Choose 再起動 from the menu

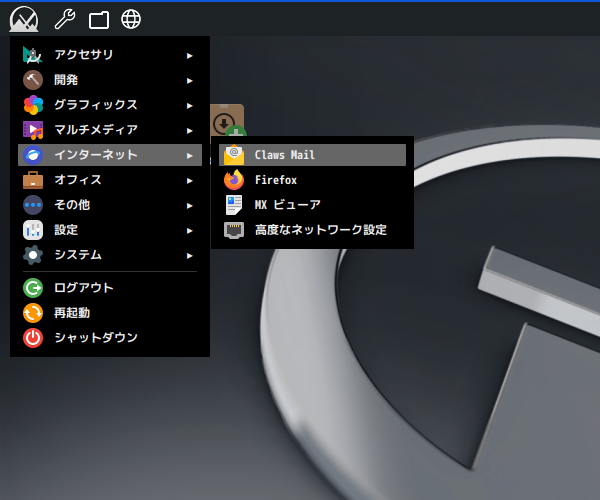(110, 313)
